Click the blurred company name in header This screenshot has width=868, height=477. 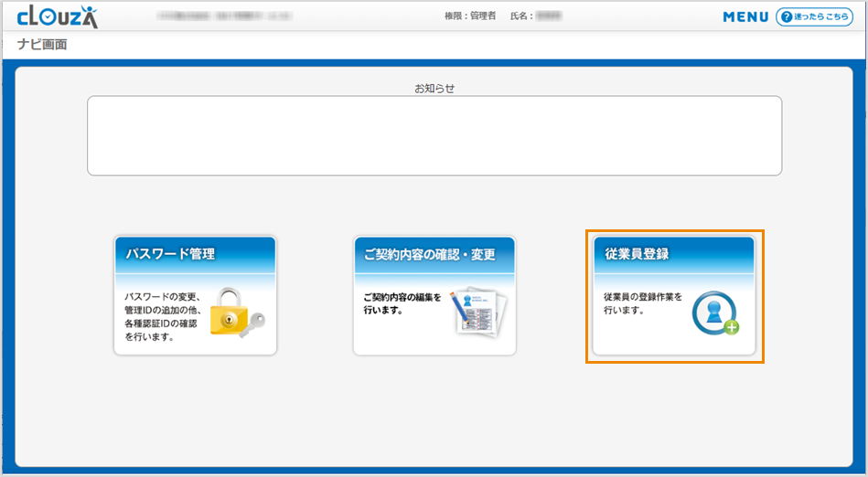tap(222, 17)
